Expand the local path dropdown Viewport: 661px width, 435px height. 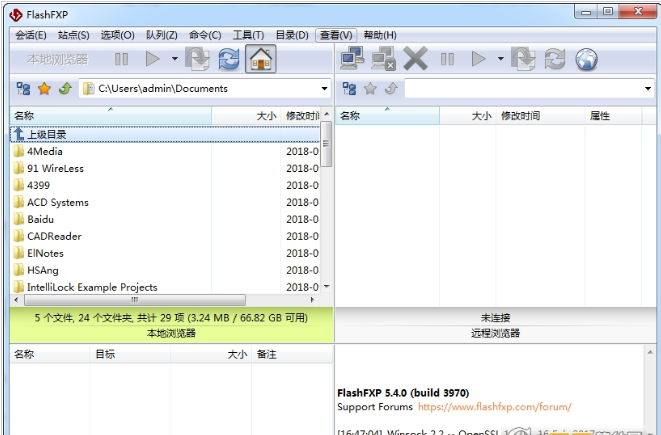(x=324, y=89)
